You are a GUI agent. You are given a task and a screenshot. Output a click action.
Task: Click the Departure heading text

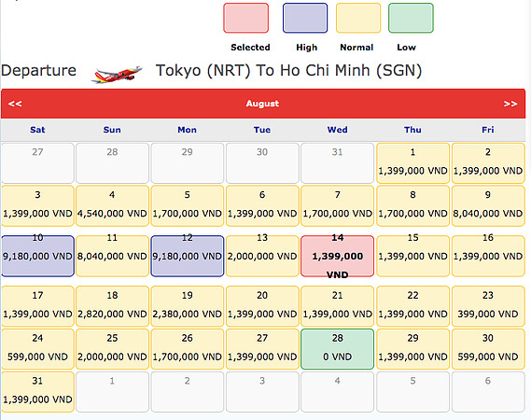[x=38, y=71]
